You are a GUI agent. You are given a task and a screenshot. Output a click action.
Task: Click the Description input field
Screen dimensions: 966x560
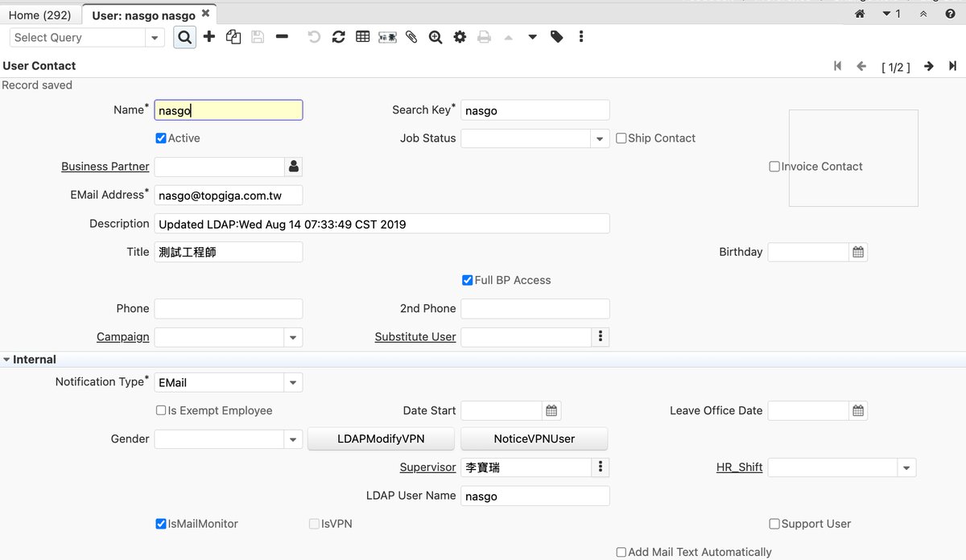pyautogui.click(x=382, y=224)
